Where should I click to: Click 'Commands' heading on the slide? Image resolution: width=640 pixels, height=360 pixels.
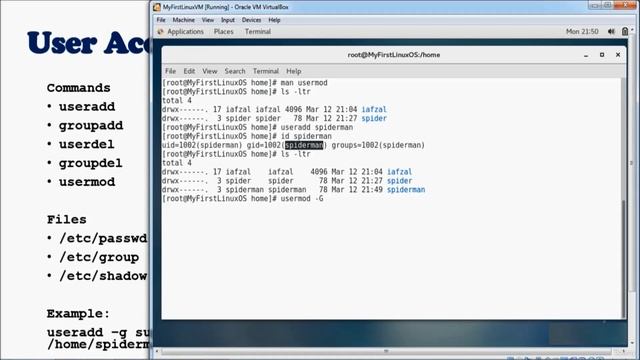click(x=78, y=88)
